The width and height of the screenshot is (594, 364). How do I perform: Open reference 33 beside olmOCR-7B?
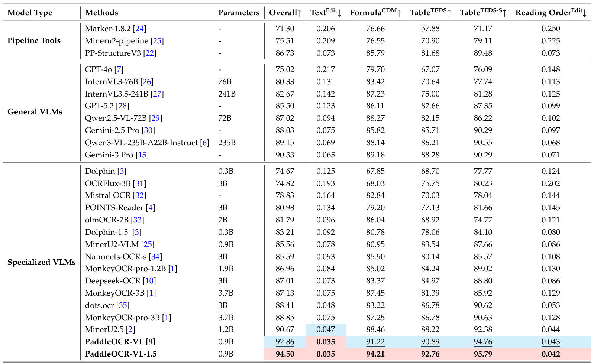pos(138,220)
